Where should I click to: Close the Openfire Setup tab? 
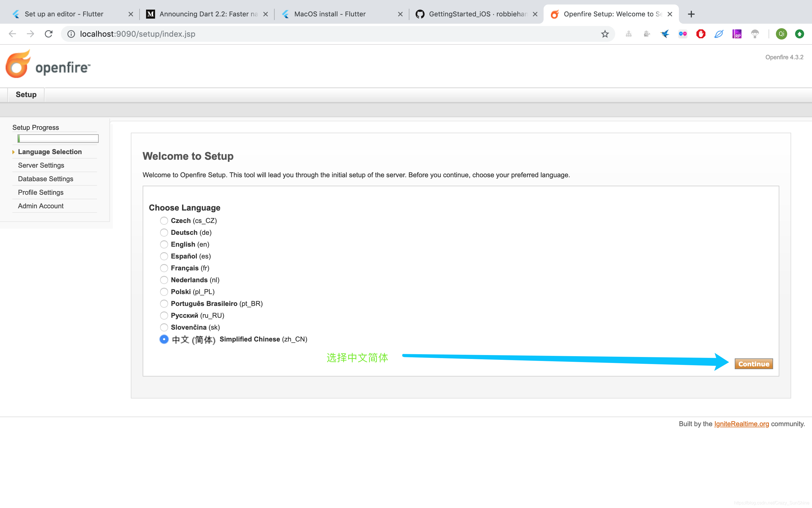[x=670, y=14]
